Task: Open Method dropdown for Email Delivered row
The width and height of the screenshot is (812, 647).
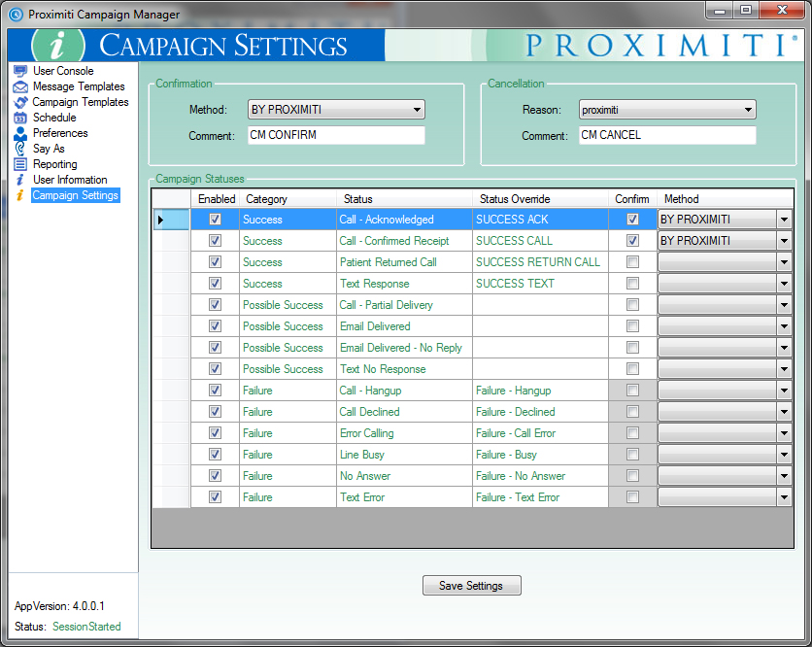Action: click(784, 326)
